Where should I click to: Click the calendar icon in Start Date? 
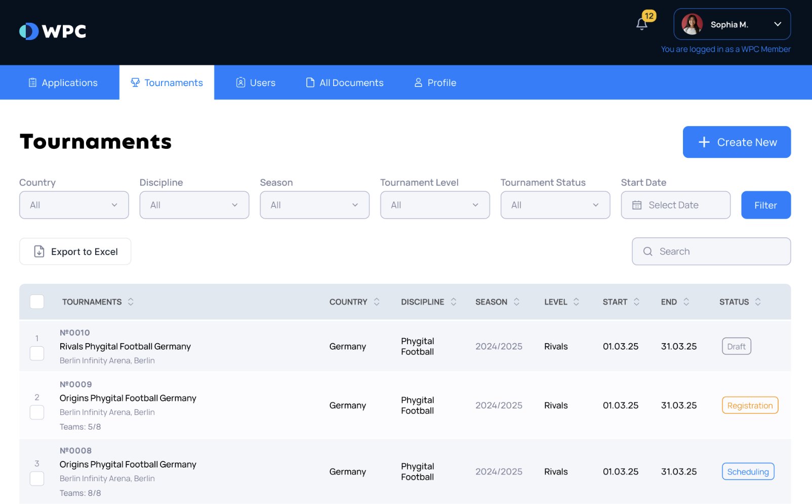point(637,205)
